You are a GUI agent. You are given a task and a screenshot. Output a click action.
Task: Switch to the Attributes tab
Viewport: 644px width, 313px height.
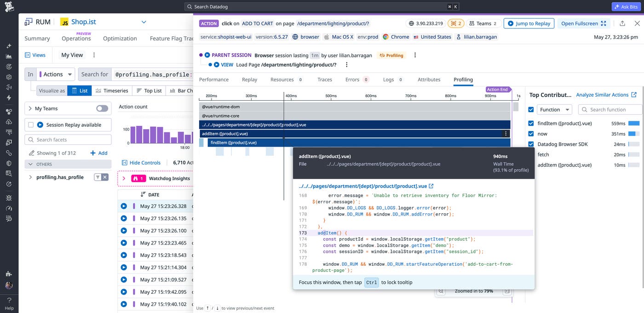pos(429,80)
